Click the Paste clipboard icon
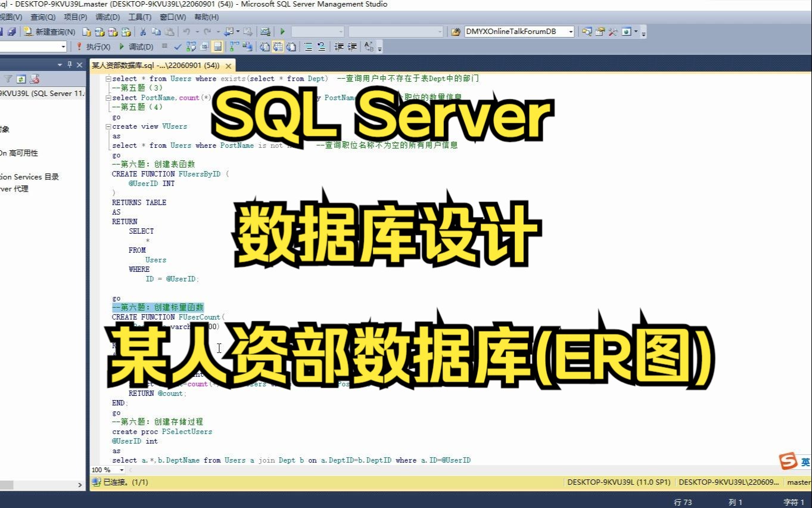 coord(169,32)
